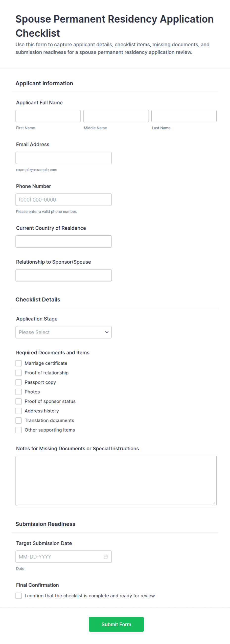Click the Current Country of Residence field

click(x=64, y=241)
